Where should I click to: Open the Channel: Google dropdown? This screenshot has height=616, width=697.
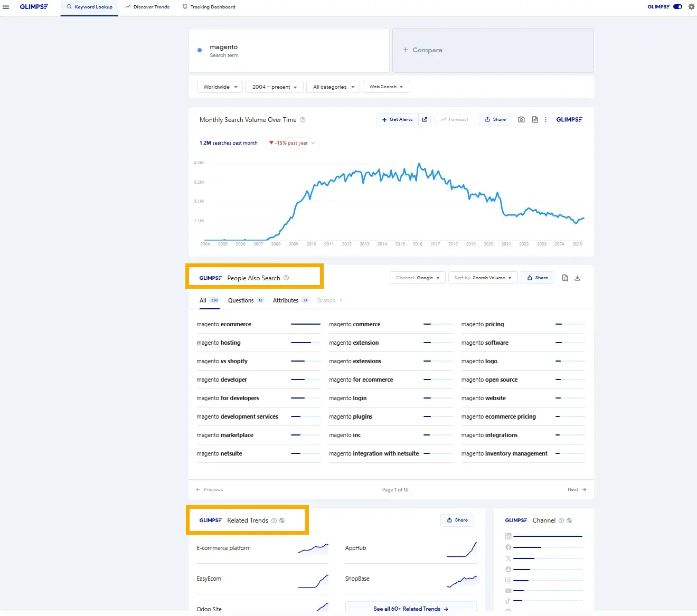(417, 278)
